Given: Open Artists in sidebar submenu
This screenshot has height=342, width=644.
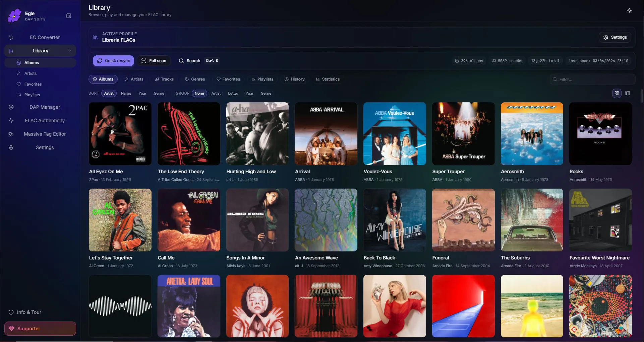Looking at the screenshot, I should click(x=40, y=74).
